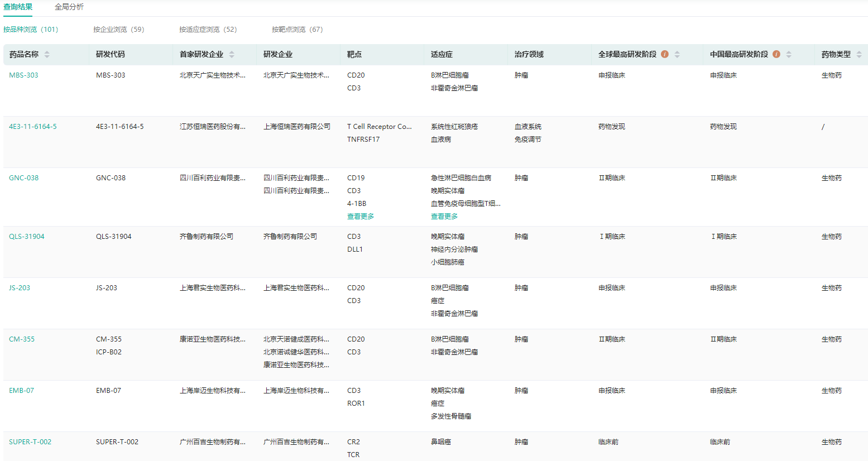Expand 查看更多 under GNC-038 indications

444,217
